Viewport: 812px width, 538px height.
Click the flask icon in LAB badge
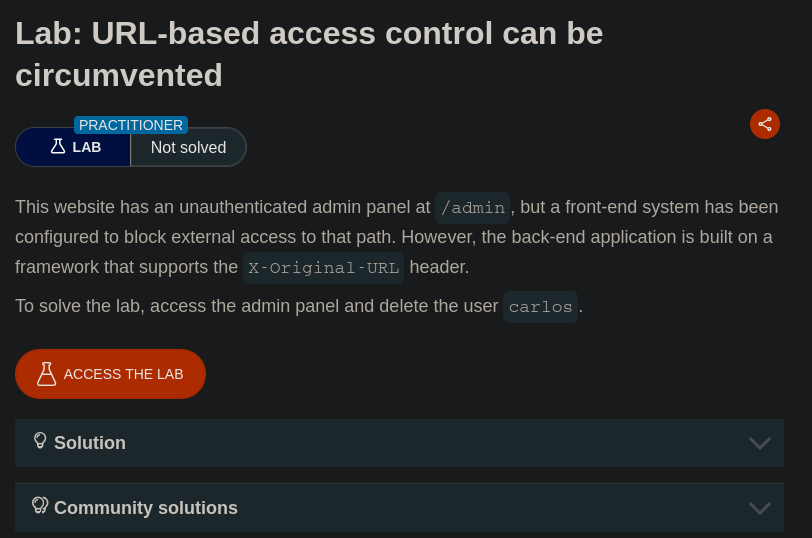tap(58, 147)
